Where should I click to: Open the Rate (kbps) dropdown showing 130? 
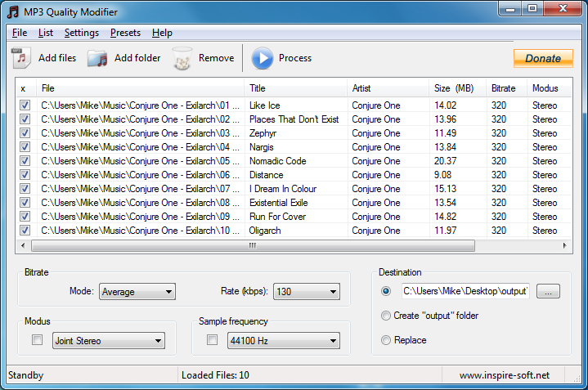point(307,292)
